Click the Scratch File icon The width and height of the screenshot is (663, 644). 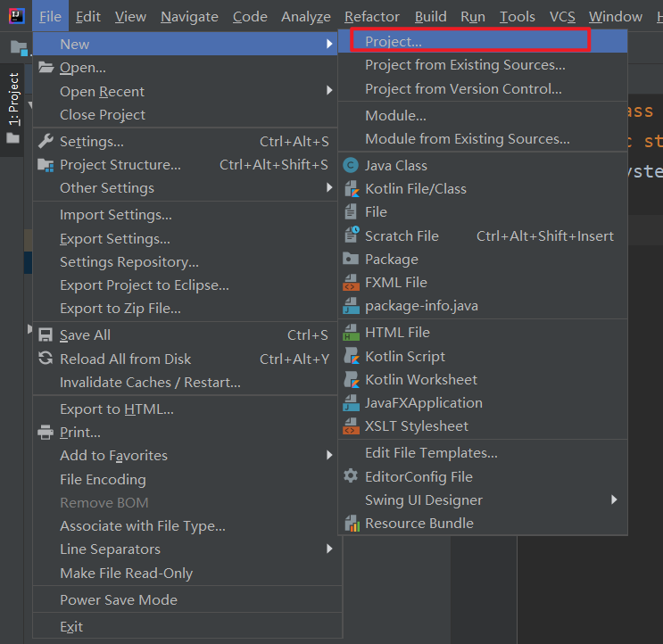click(352, 235)
